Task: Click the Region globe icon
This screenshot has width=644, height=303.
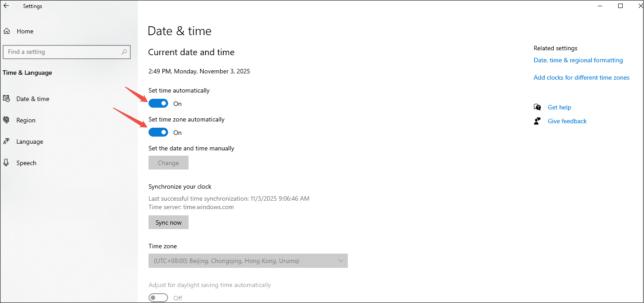Action: (x=7, y=120)
